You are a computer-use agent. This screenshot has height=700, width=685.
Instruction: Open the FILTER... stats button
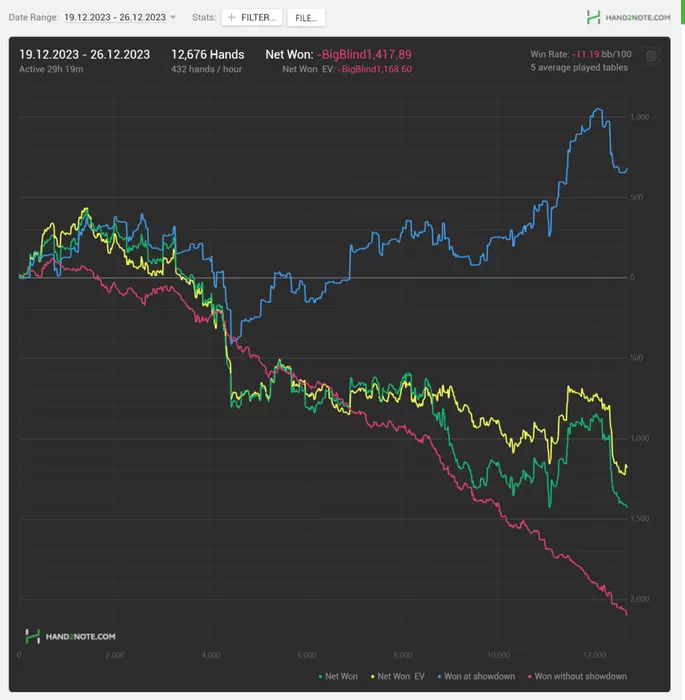tap(252, 17)
